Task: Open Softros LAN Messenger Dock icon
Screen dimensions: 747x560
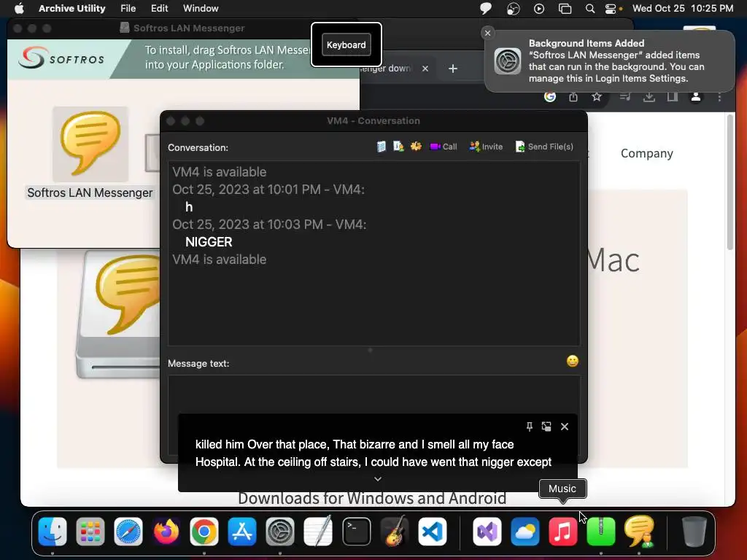Action: coord(639,532)
